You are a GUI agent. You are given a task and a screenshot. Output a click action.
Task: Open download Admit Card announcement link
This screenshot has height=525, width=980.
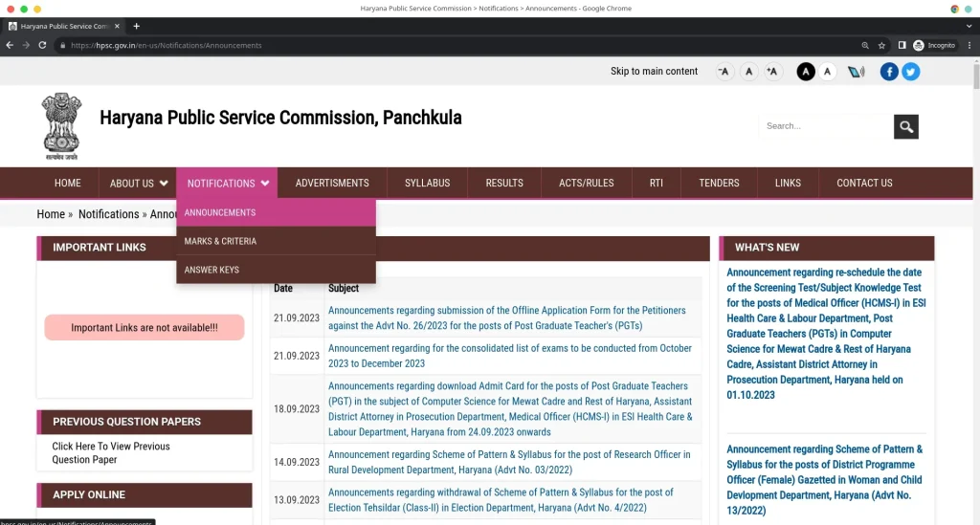point(510,409)
